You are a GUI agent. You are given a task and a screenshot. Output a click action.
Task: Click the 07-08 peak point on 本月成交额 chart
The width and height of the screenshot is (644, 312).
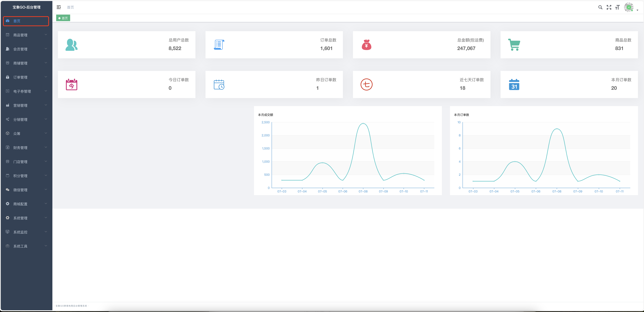click(x=363, y=123)
